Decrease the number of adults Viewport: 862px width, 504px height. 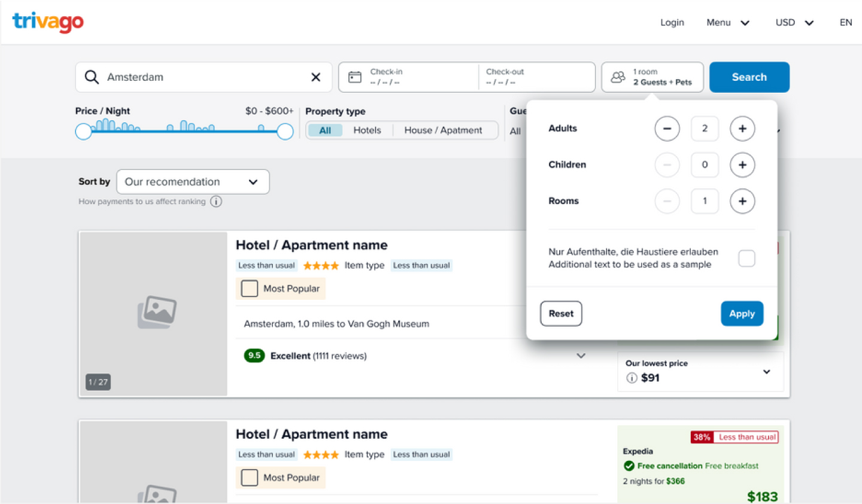coord(667,129)
